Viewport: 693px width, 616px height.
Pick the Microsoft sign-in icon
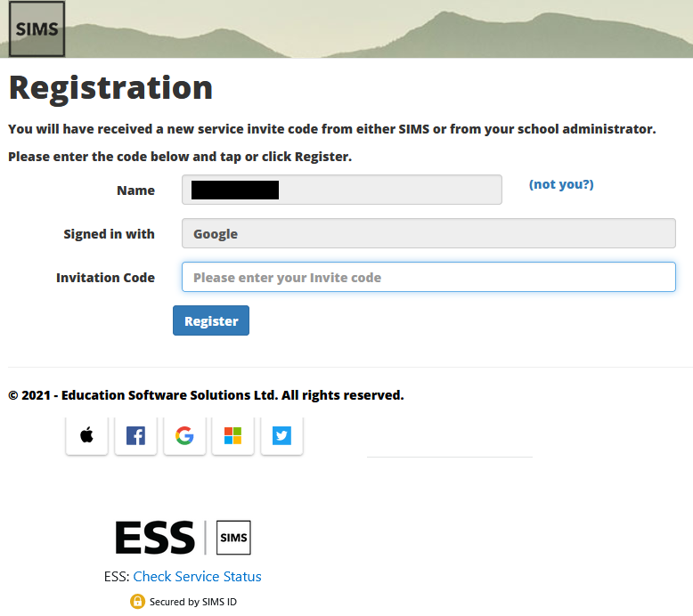[x=232, y=435]
